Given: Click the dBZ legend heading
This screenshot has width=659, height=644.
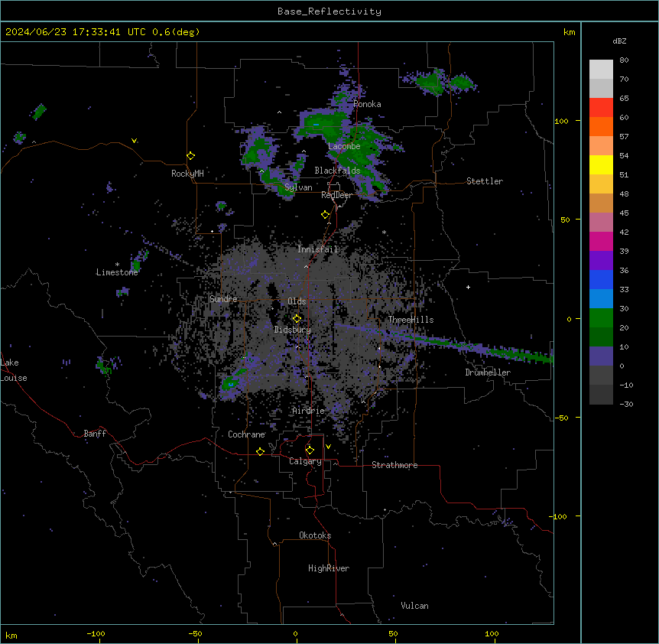Looking at the screenshot, I should click(x=619, y=41).
